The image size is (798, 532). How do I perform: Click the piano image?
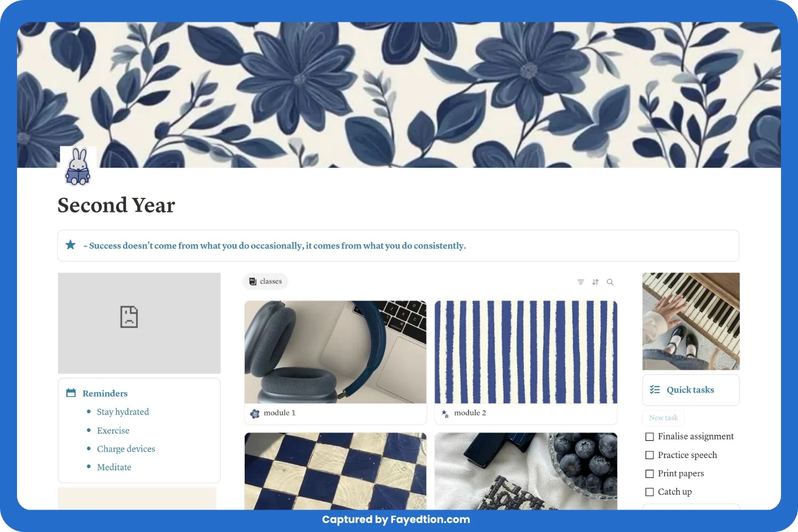pyautogui.click(x=691, y=321)
